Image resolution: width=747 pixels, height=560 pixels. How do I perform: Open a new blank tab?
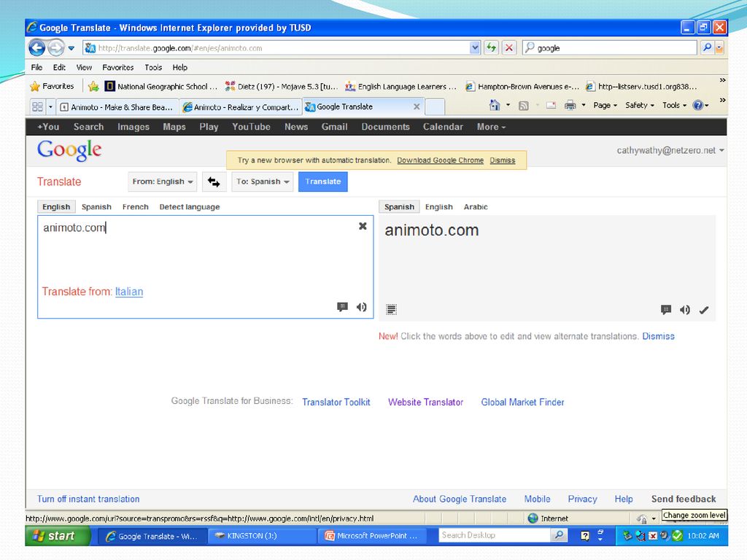point(435,106)
